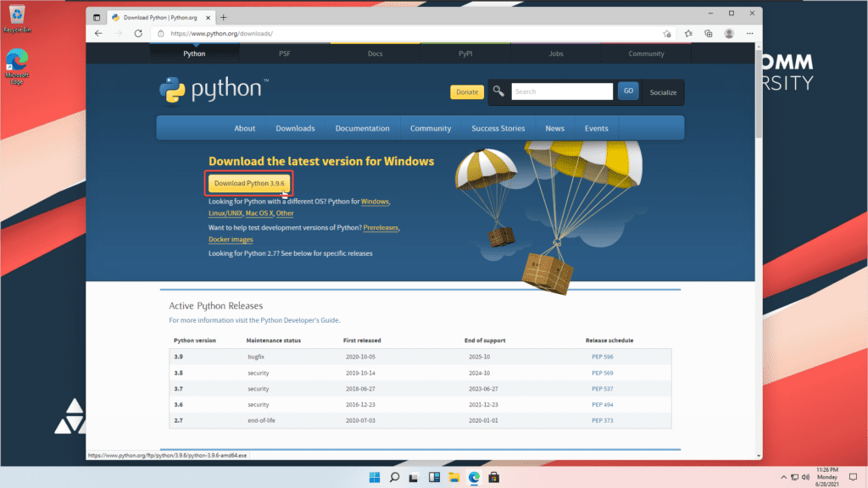Open the Socialize dropdown
Image resolution: width=868 pixels, height=488 pixels.
point(663,92)
